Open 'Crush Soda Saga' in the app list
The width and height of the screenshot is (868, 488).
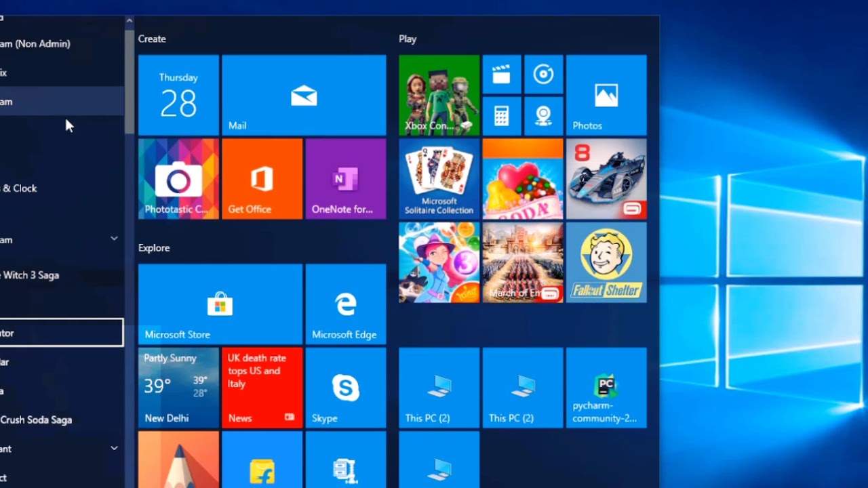pyautogui.click(x=62, y=420)
